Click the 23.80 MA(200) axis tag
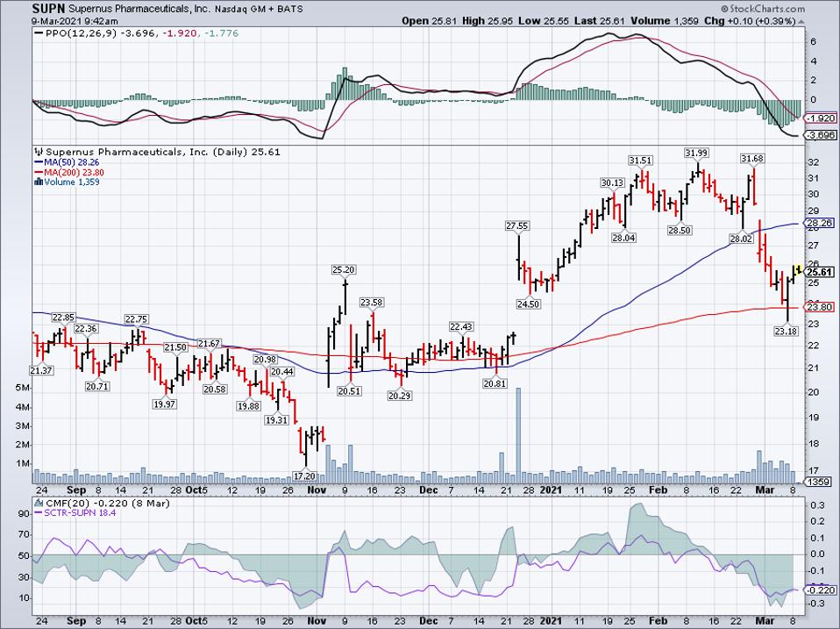 coord(820,307)
